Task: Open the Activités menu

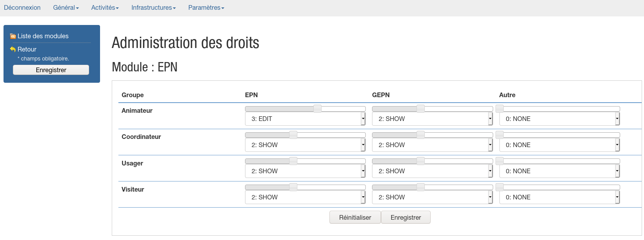Action: point(105,8)
